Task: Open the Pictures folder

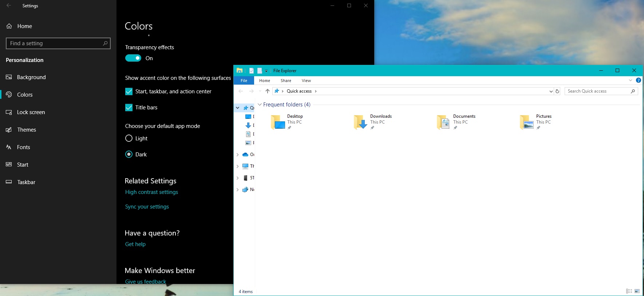Action: pos(536,122)
